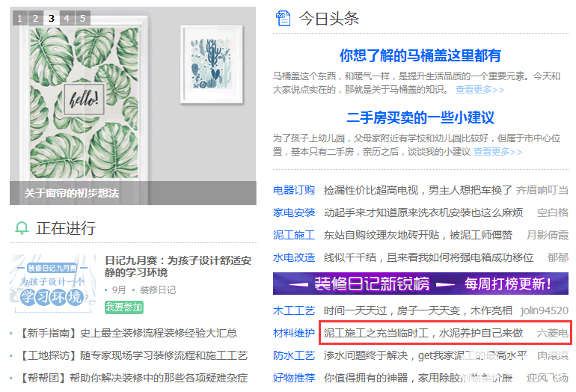576x392 pixels.
Task: Open headline 你想了解的马桶盖这里都有
Action: 420,55
